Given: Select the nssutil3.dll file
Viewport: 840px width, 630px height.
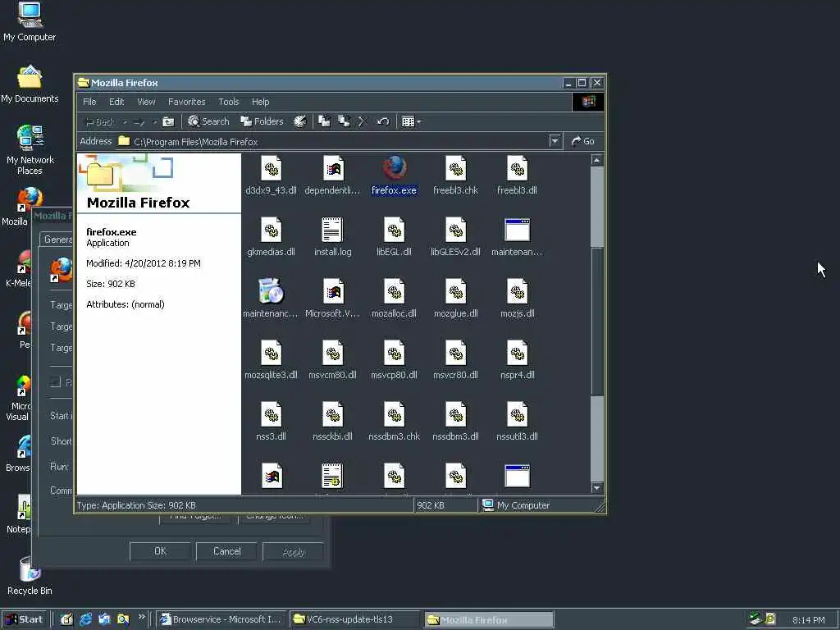Looking at the screenshot, I should pos(517,422).
